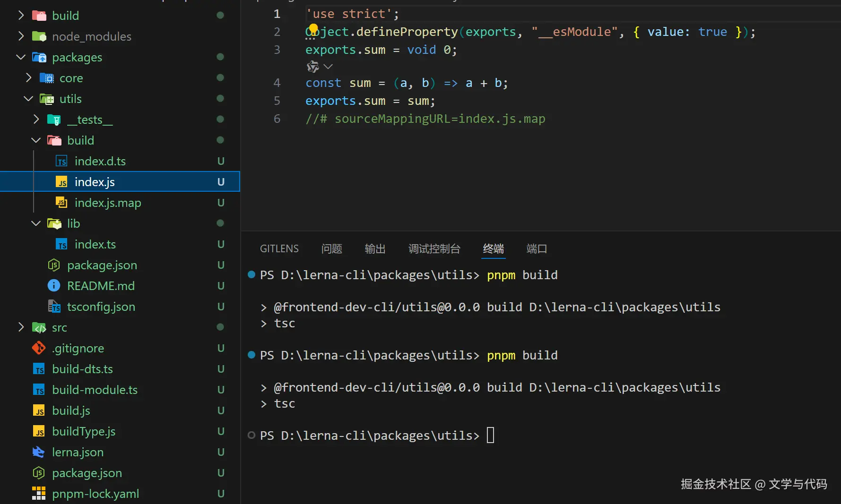Click the .gitignore git icon
841x504 pixels.
(x=39, y=348)
